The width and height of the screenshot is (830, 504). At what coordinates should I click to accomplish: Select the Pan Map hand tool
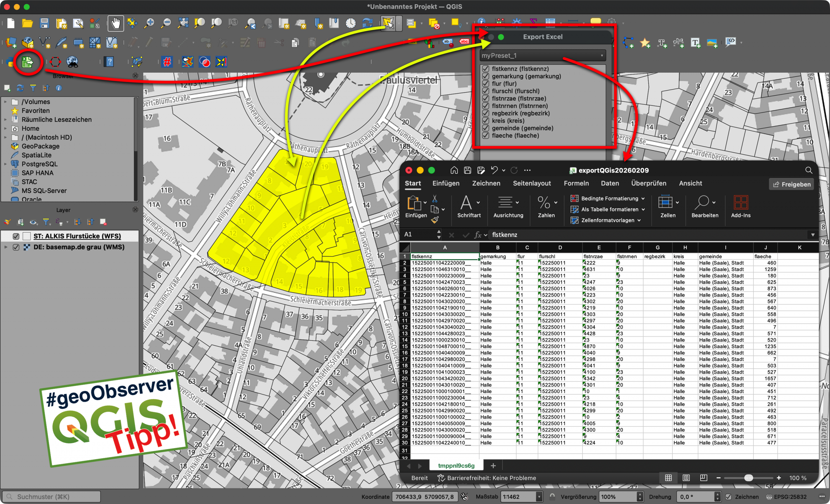click(115, 23)
